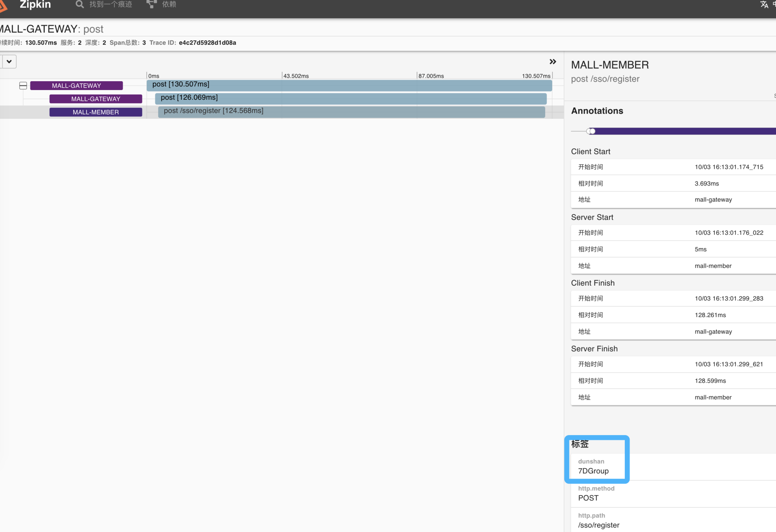Click Client Finish time 10/03 16:13:01.299_283
776x532 pixels.
point(729,299)
